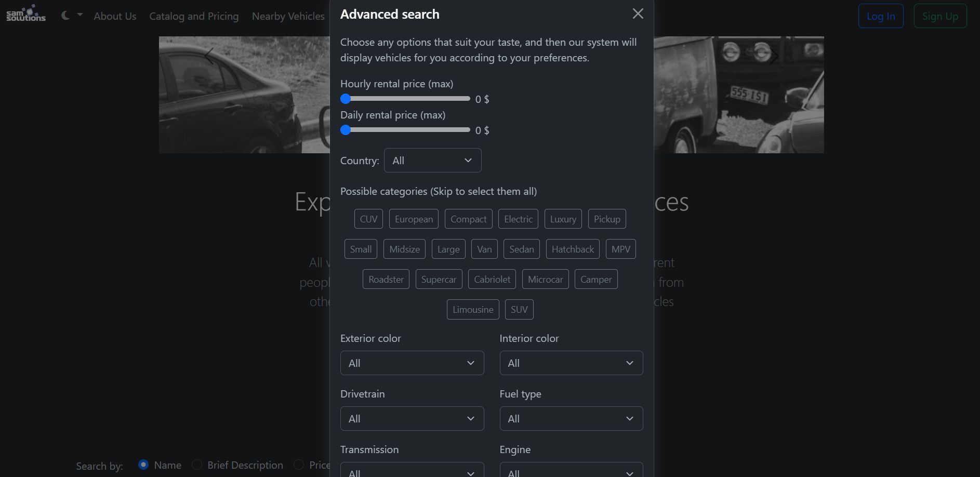Toggle the SUV category chip
The height and width of the screenshot is (477, 980).
pos(519,309)
